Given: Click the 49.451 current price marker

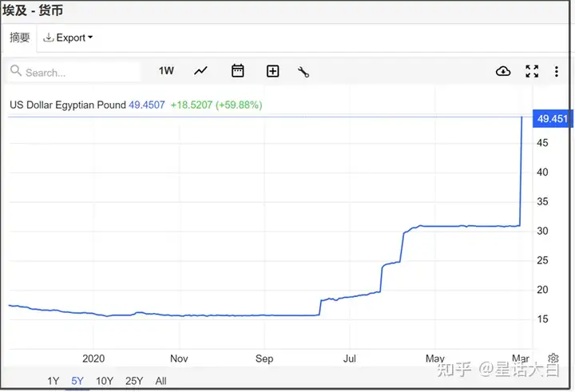Looking at the screenshot, I should pyautogui.click(x=553, y=119).
